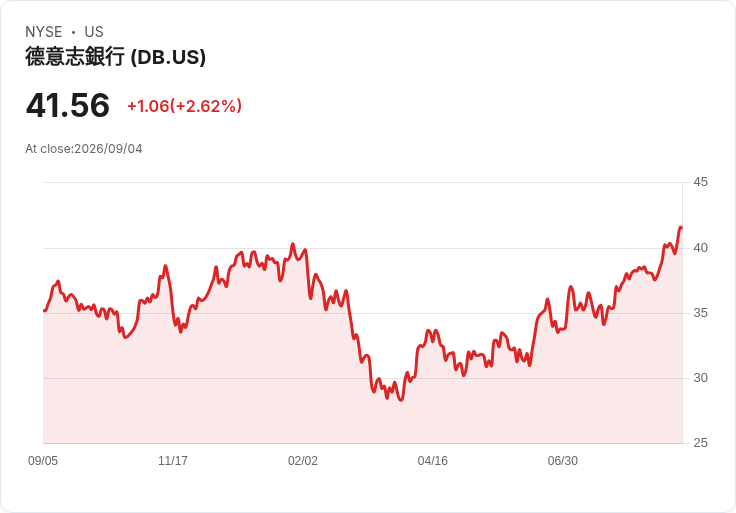Click the 11/17 date label on x-axis

pos(173,461)
